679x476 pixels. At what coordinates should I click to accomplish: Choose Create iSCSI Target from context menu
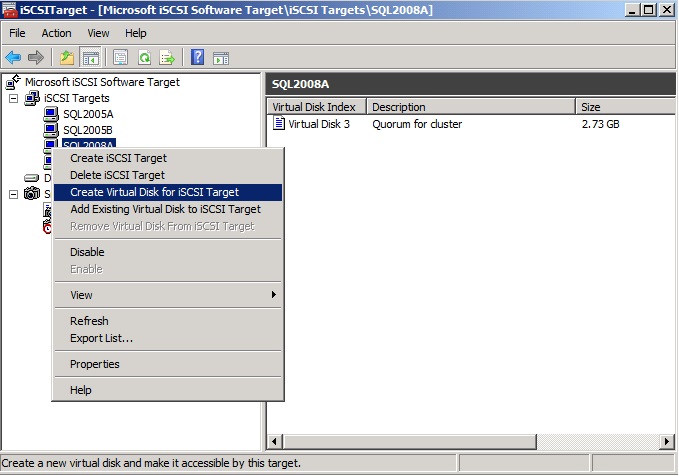point(168,158)
